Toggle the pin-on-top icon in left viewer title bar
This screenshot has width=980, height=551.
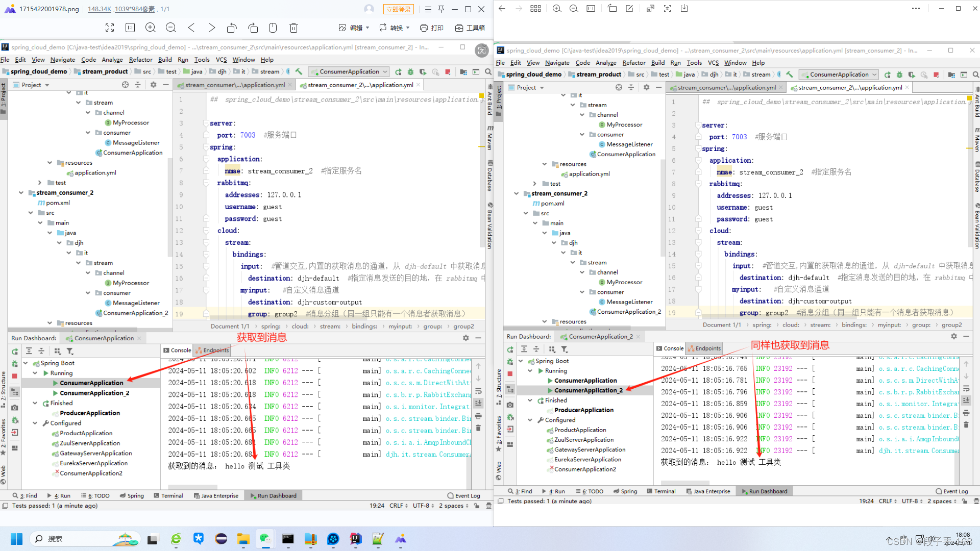point(441,9)
